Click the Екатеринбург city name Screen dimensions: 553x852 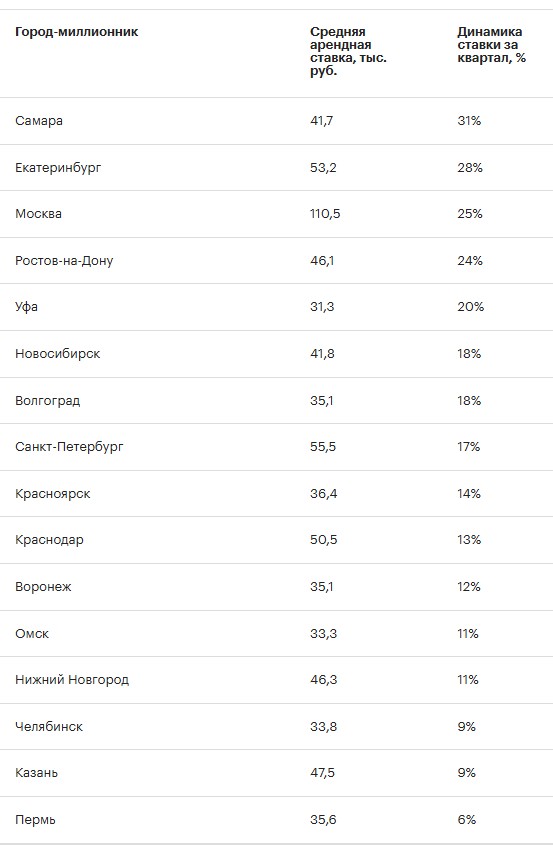coord(58,167)
